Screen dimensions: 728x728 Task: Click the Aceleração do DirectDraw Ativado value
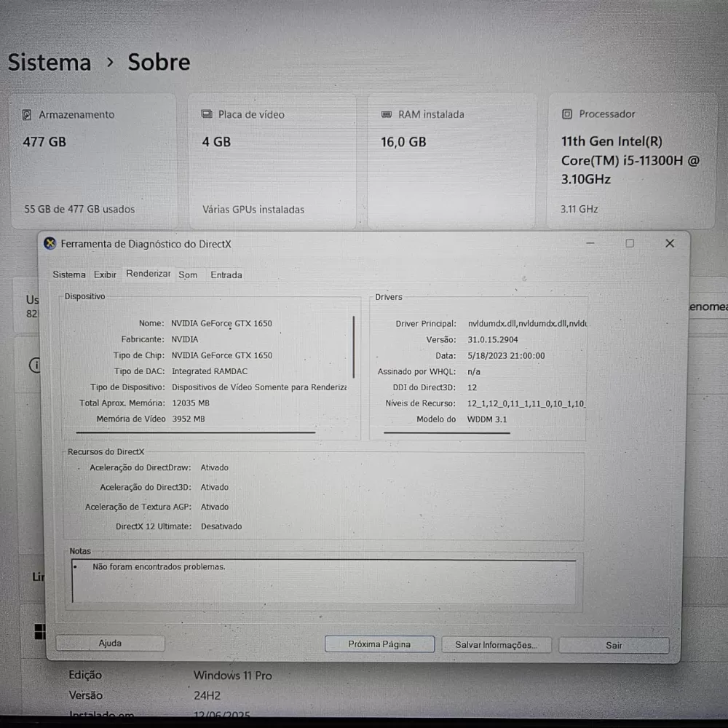coord(215,467)
